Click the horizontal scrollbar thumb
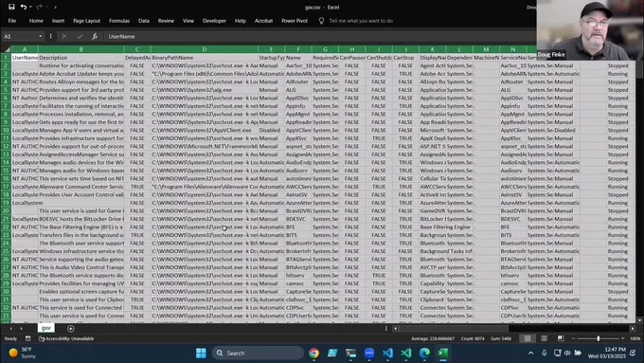This screenshot has height=363, width=644. (455, 329)
